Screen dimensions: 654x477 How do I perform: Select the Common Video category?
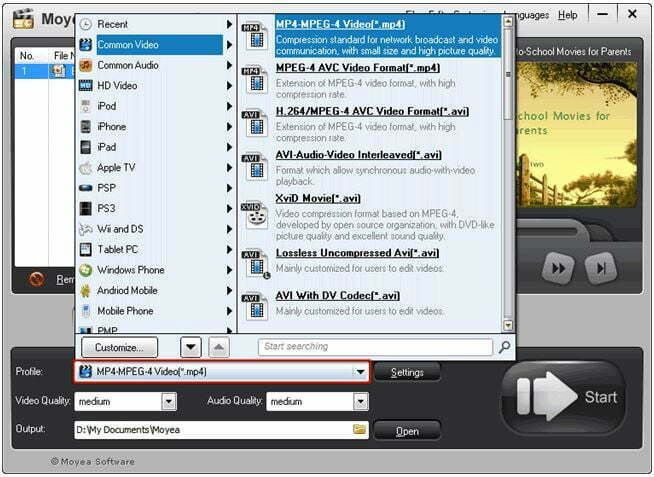[155, 45]
